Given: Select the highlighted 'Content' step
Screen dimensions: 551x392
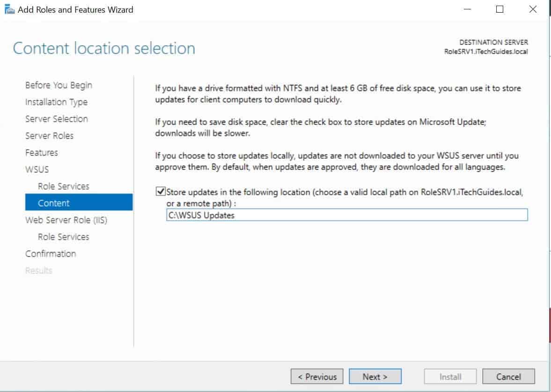Looking at the screenshot, I should click(53, 203).
